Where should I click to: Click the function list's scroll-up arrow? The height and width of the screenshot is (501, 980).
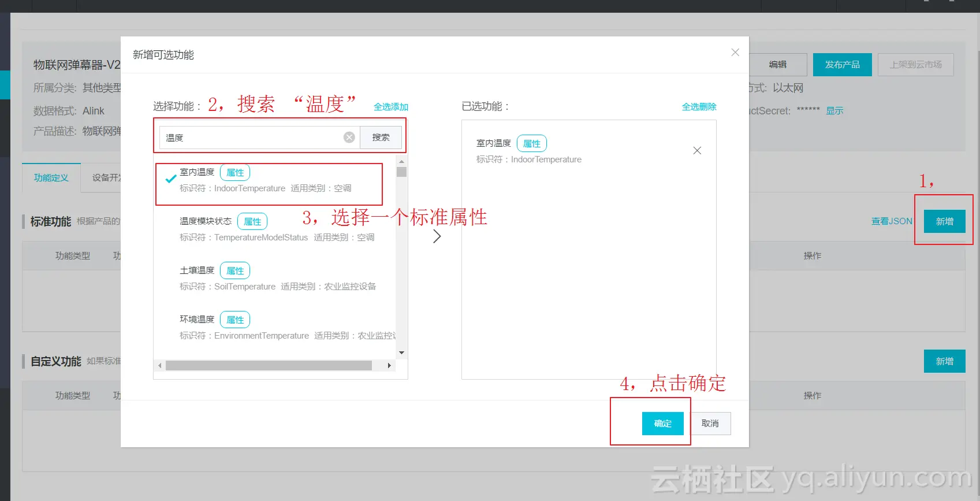401,161
